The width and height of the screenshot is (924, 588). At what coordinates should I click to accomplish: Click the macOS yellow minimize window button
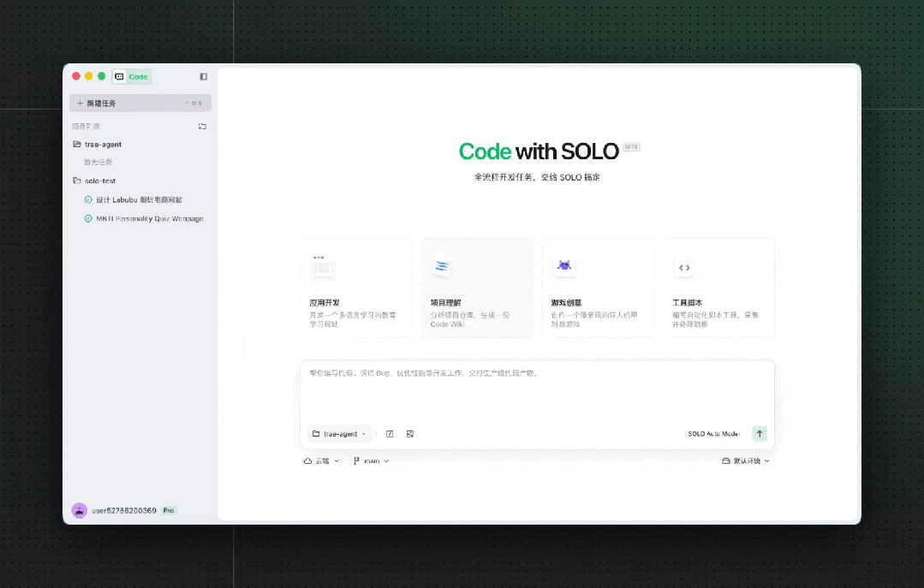click(88, 76)
